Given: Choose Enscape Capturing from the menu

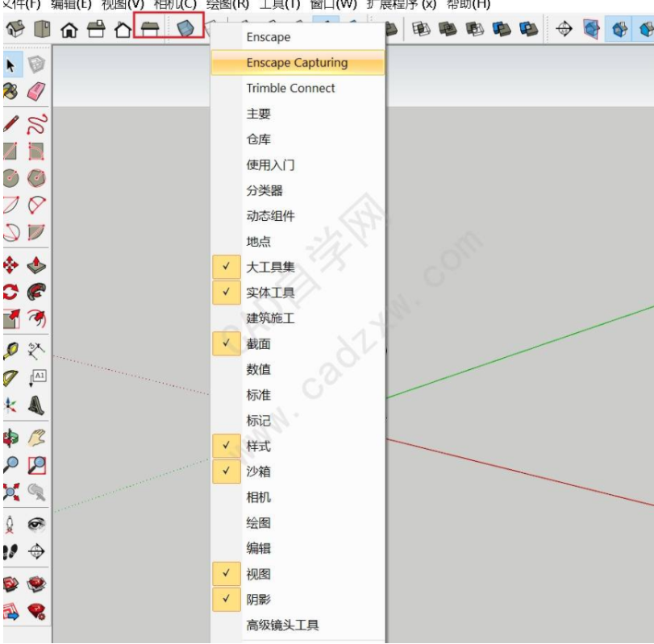Looking at the screenshot, I should click(x=298, y=63).
